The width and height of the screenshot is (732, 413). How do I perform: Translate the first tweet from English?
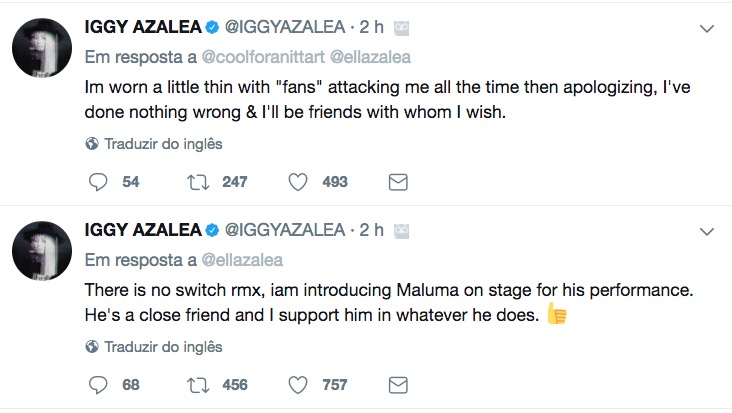163,144
